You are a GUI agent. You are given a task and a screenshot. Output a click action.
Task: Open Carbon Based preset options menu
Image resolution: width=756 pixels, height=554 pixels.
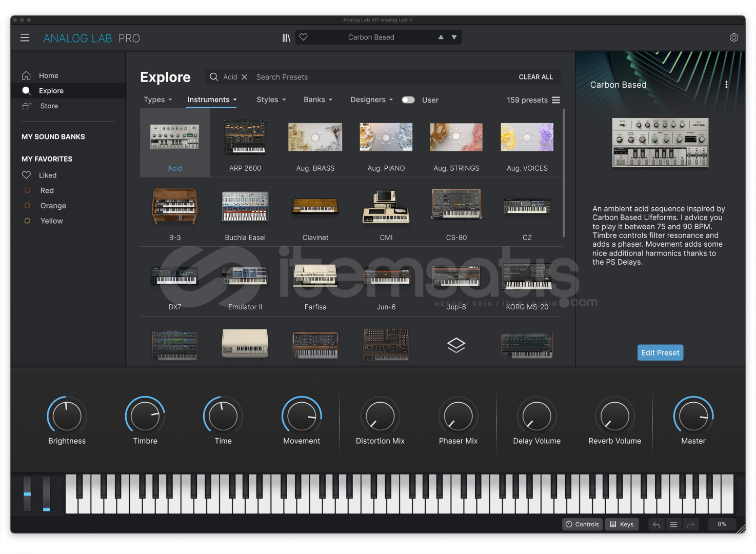(726, 85)
